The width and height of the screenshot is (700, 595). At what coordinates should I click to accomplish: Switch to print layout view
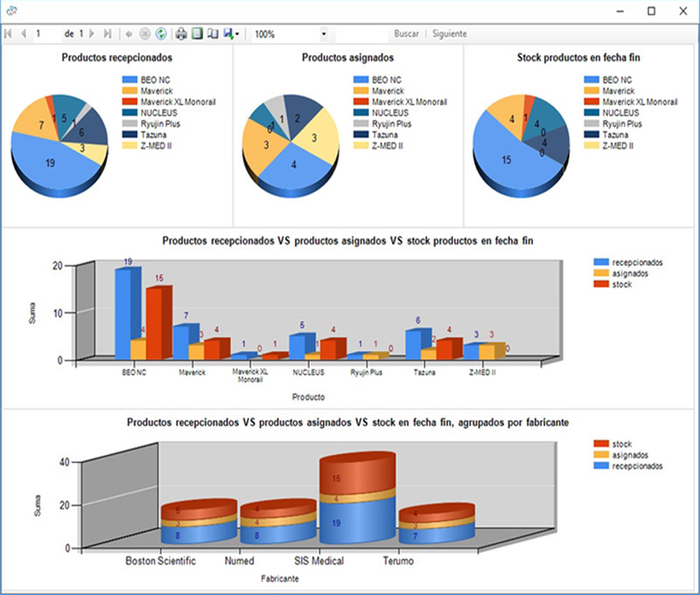point(197,34)
